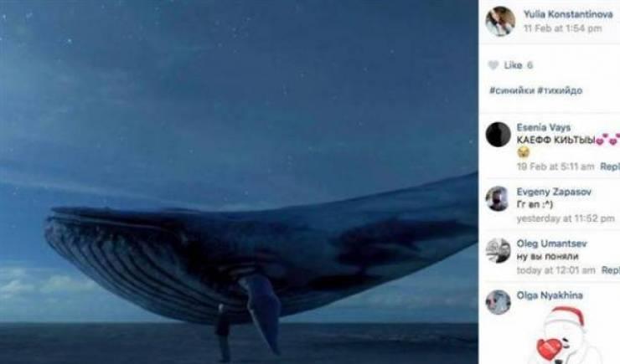This screenshot has width=620, height=364.
Task: Open Olga Nyakhina's avatar
Action: click(498, 302)
